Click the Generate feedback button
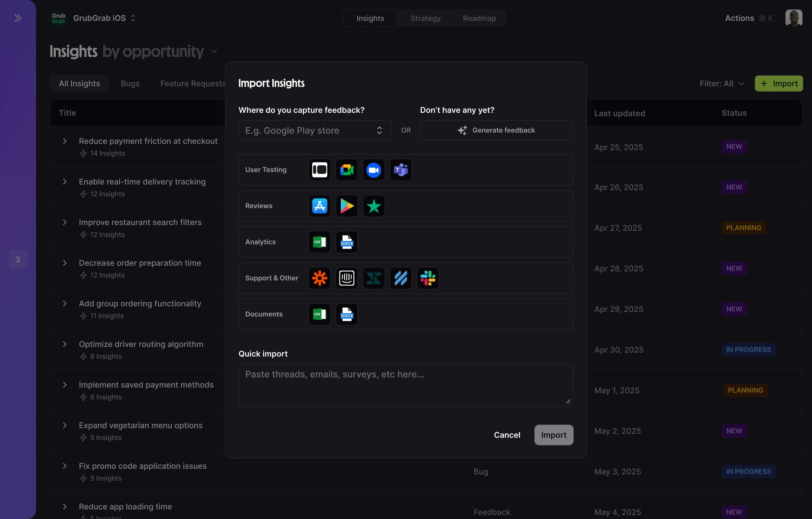 coord(496,130)
